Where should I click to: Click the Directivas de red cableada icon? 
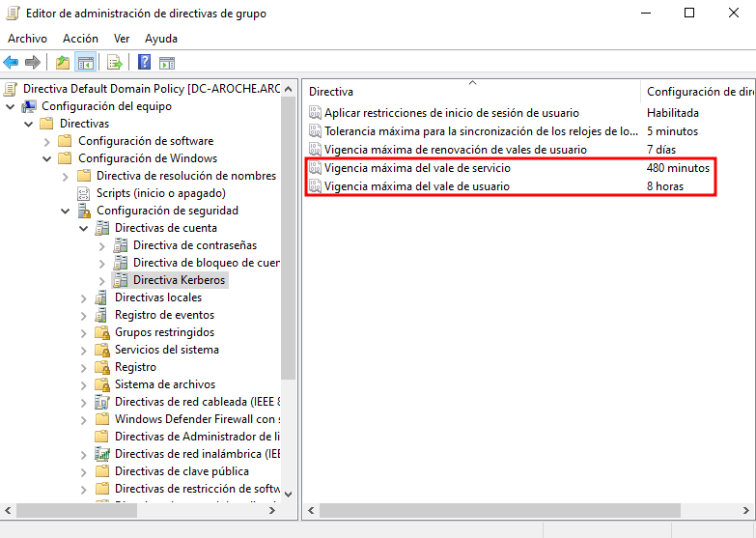102,402
